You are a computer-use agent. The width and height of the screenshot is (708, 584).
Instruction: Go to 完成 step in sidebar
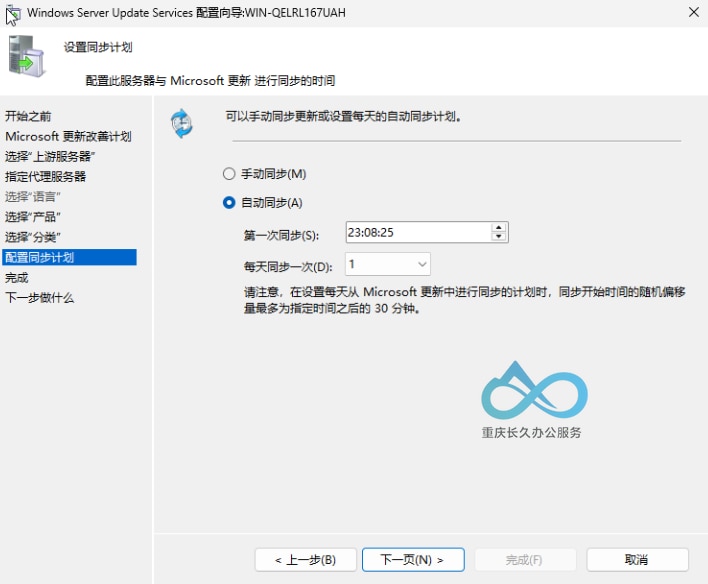(x=17, y=277)
